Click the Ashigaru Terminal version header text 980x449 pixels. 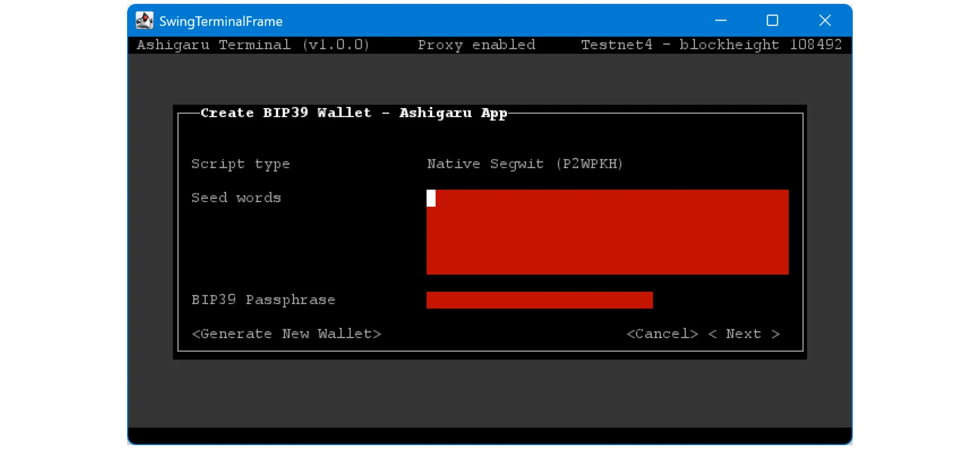pyautogui.click(x=253, y=45)
